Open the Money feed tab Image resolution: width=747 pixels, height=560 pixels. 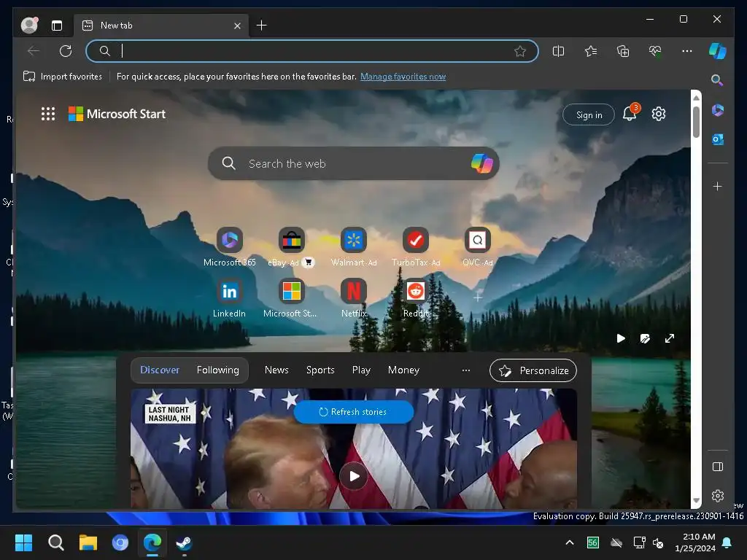[403, 370]
